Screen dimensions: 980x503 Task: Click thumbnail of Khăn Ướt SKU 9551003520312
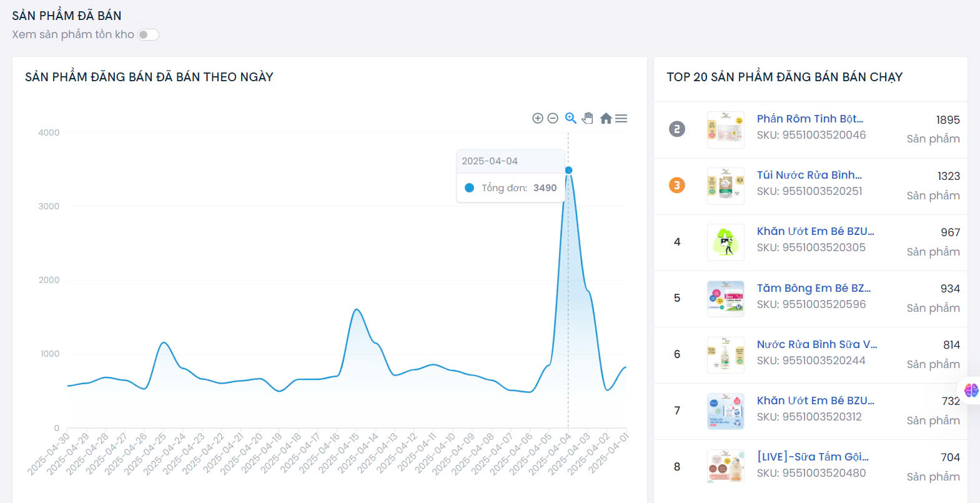725,411
